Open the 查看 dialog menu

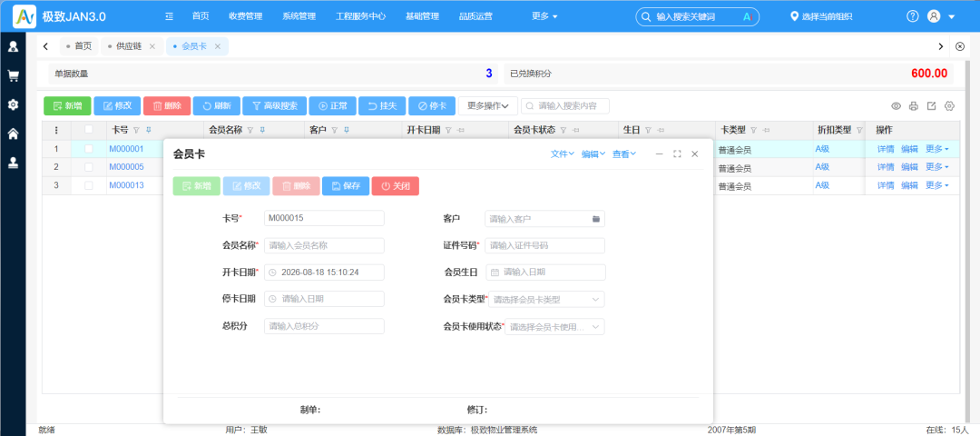click(x=623, y=154)
